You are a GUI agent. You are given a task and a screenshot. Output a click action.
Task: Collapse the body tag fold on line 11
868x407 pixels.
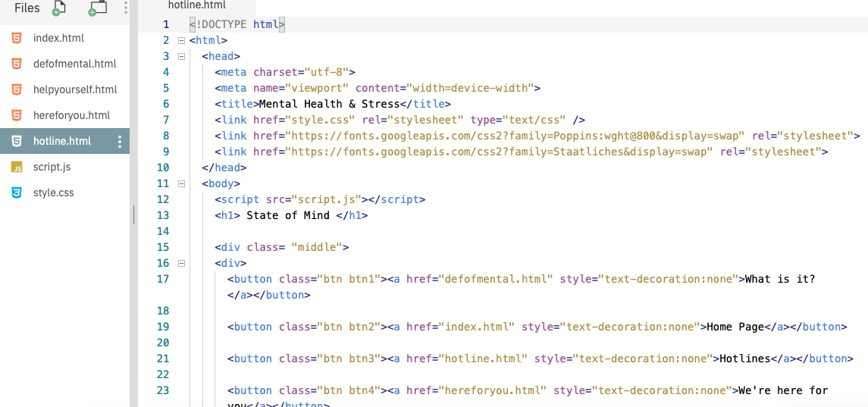coord(180,183)
